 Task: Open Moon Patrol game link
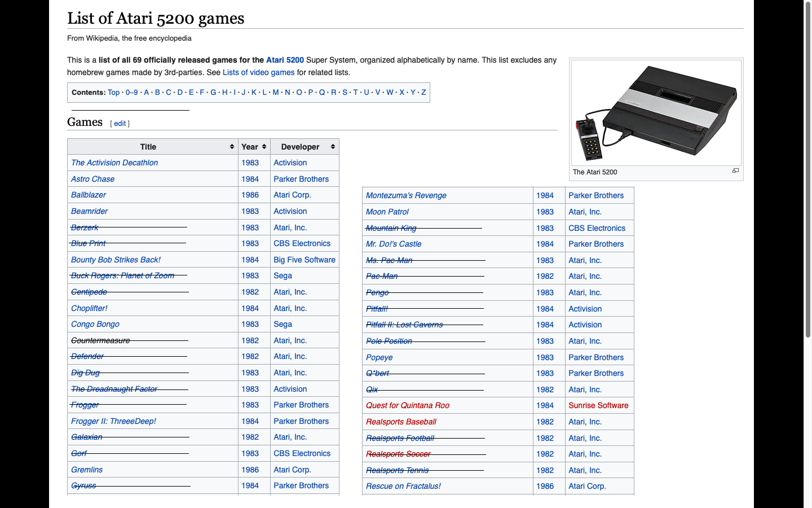pos(387,212)
